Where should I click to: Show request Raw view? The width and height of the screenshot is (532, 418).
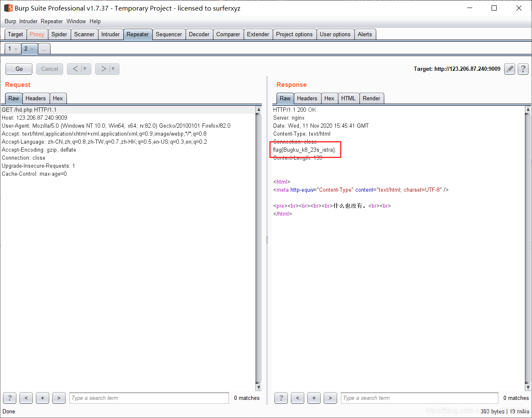(14, 99)
